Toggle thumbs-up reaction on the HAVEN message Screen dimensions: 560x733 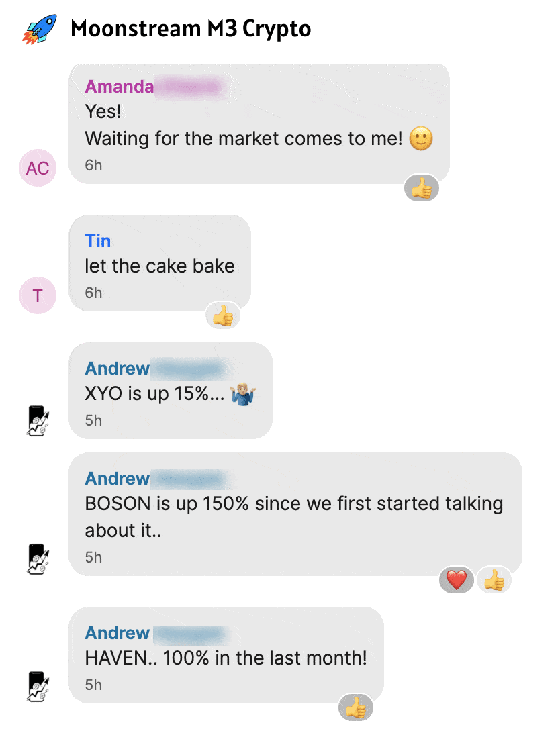tap(356, 707)
